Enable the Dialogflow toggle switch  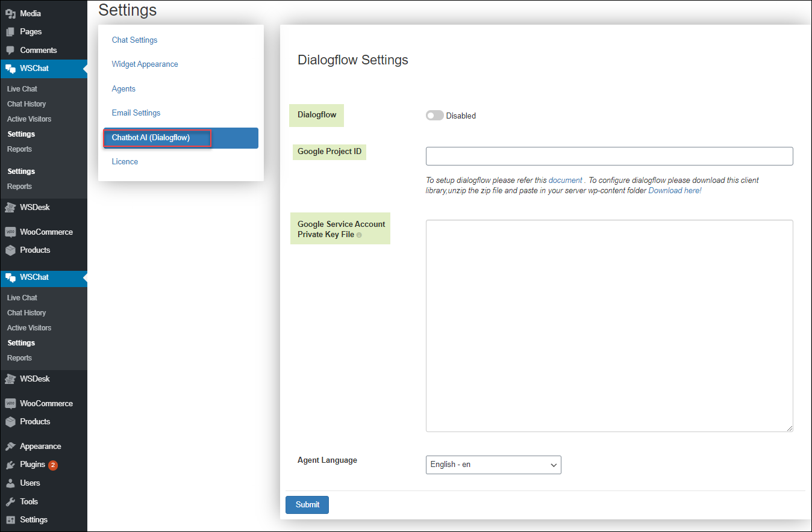click(x=434, y=116)
